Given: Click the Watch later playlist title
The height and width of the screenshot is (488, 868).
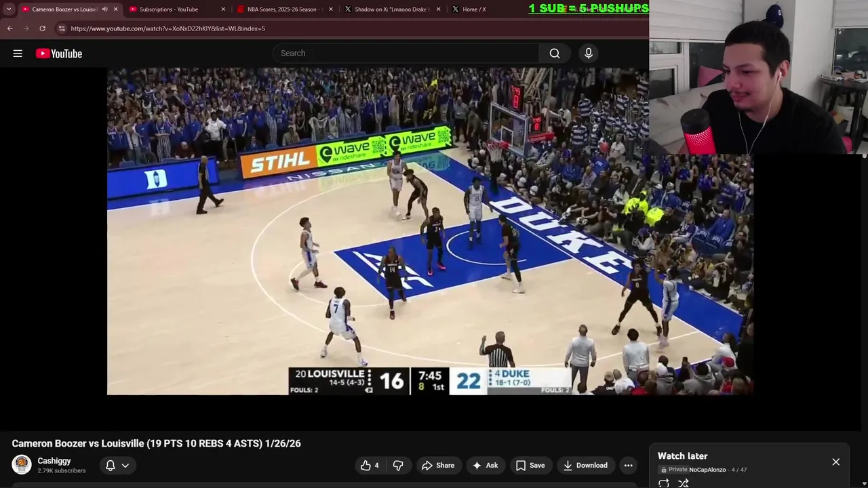Looking at the screenshot, I should [x=682, y=456].
